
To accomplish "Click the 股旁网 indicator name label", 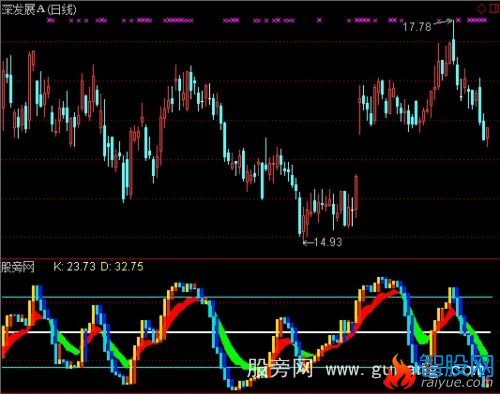I will 18,267.
